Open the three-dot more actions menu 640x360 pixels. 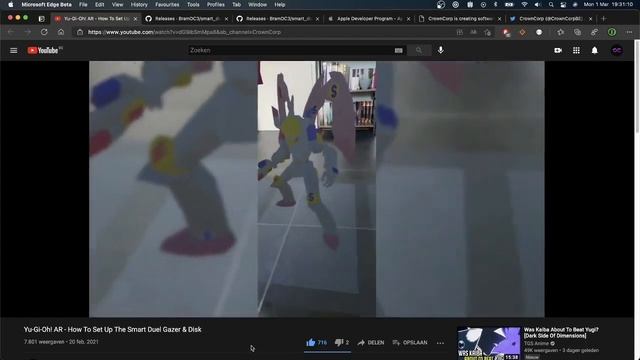[x=440, y=343]
